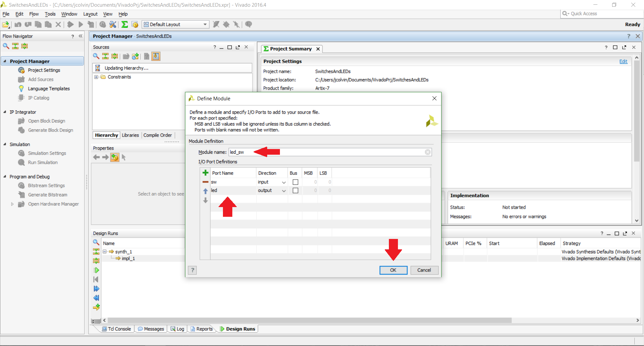Click the settings gear icon in main toolbar
Viewport: 644px width, 346px height.
(x=103, y=24)
